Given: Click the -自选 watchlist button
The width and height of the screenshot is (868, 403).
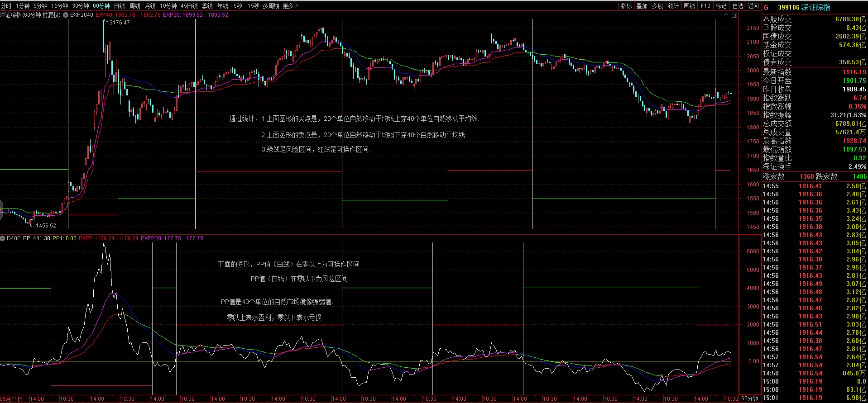Looking at the screenshot, I should tap(737, 6).
